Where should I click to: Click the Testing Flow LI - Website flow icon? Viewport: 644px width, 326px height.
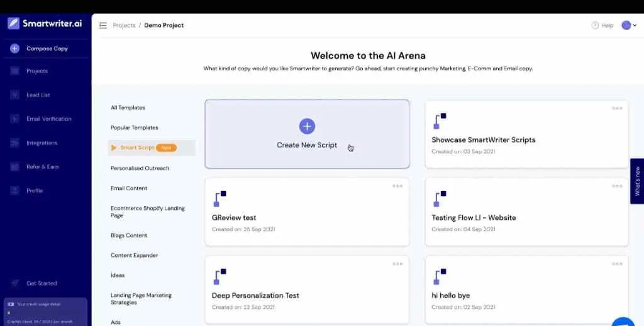tap(440, 199)
